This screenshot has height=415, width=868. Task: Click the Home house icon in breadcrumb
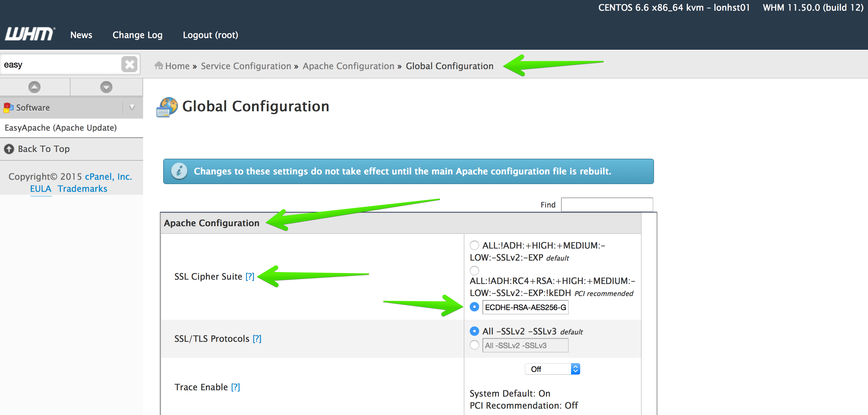click(x=159, y=65)
